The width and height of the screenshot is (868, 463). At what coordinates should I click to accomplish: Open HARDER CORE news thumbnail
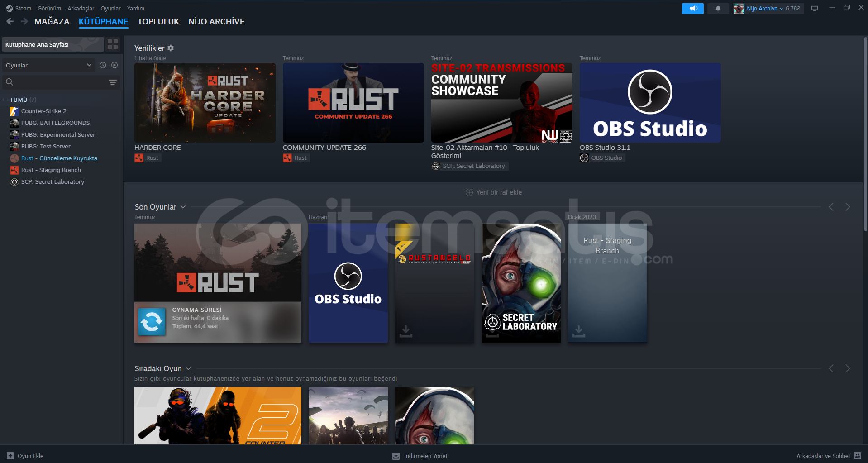(x=205, y=103)
